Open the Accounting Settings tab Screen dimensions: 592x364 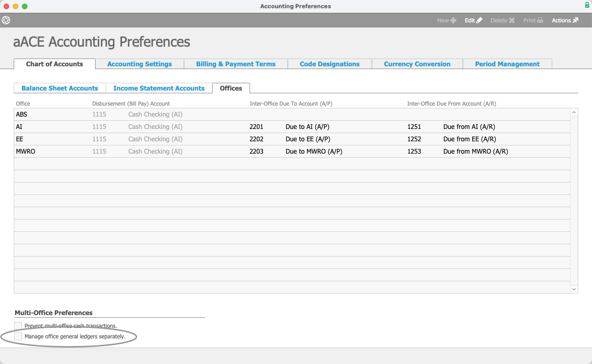point(139,64)
